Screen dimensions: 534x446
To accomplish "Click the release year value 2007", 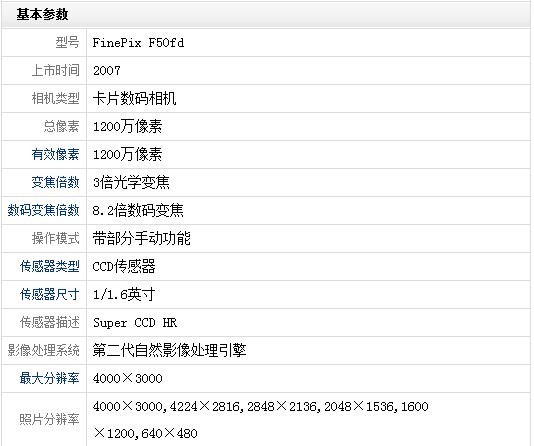I will 107,71.
